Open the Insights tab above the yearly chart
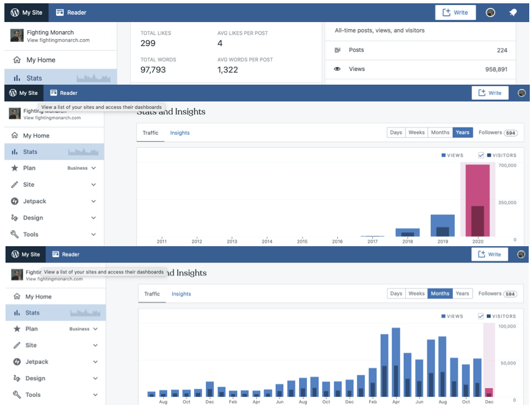This screenshot has width=532, height=405. [180, 133]
